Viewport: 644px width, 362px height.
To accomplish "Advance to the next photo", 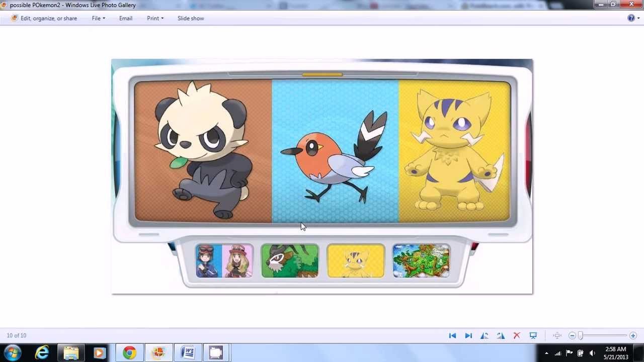I will pyautogui.click(x=468, y=336).
